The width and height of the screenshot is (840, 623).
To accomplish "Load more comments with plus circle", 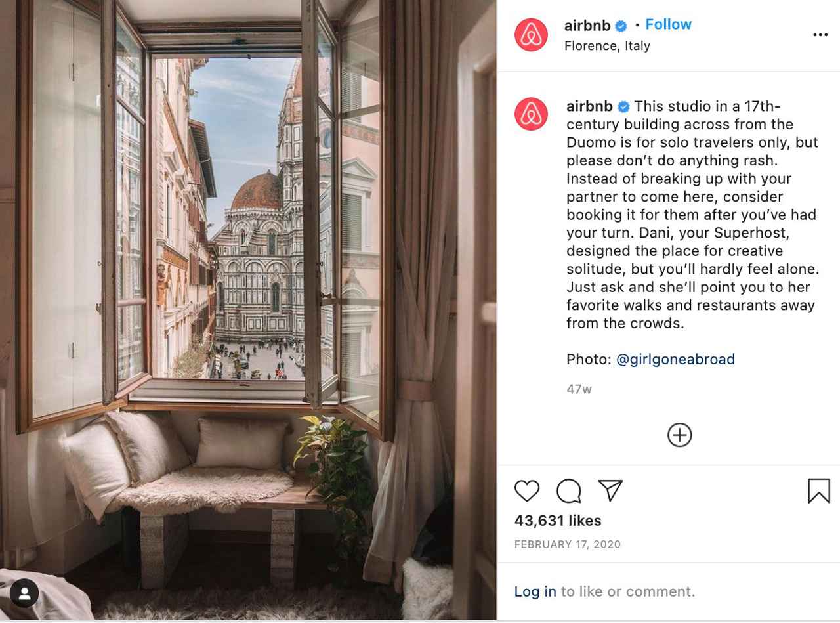I will click(679, 435).
